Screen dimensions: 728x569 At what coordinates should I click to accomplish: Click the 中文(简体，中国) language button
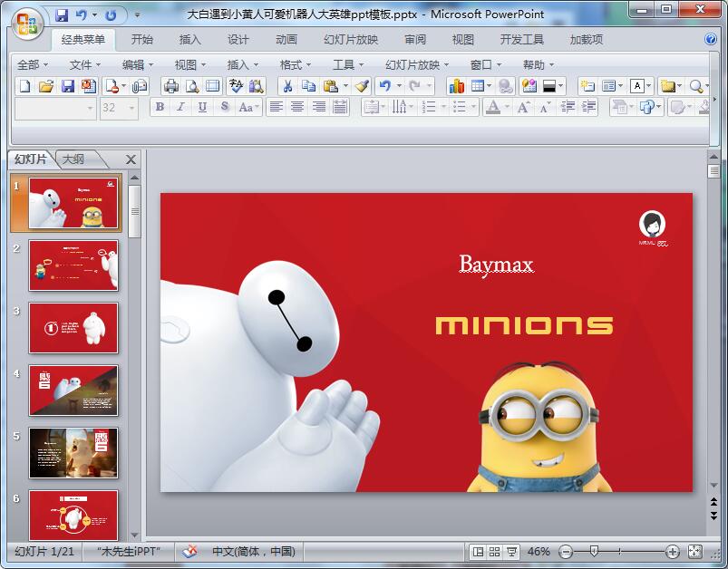[x=254, y=552]
